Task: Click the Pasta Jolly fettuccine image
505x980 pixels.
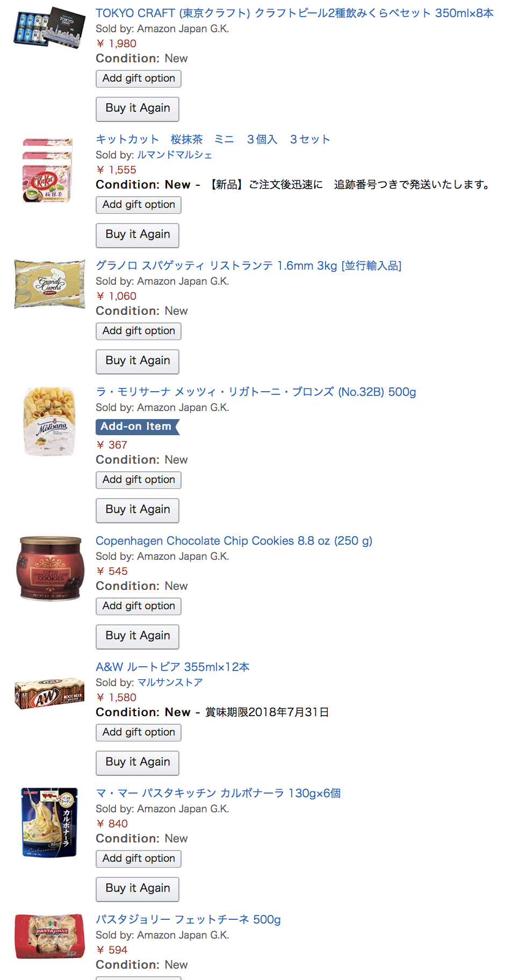Action: [x=49, y=936]
